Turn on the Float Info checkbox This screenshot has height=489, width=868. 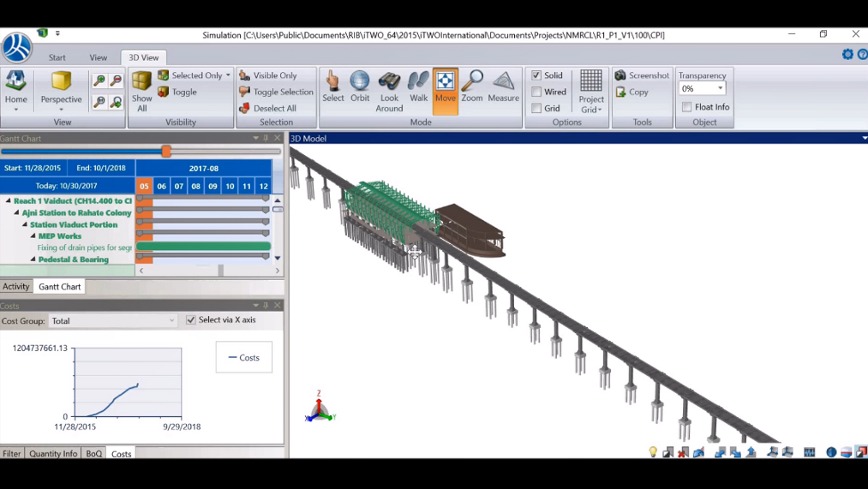tap(687, 107)
